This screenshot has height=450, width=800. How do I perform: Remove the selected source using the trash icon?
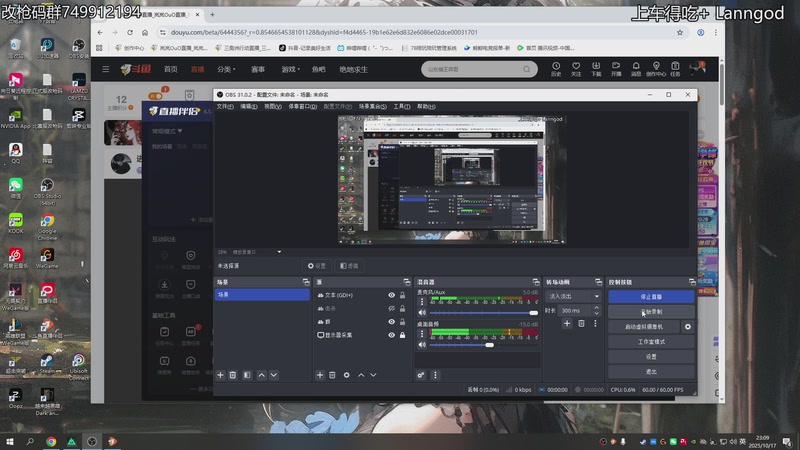[332, 375]
